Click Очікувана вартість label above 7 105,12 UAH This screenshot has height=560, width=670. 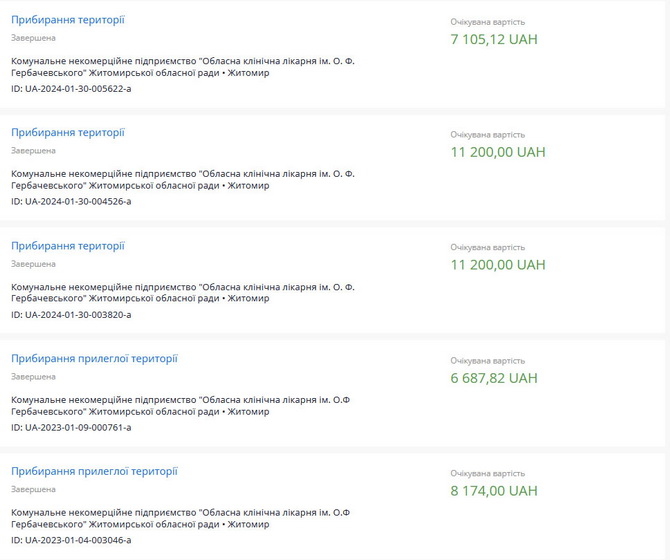point(487,22)
